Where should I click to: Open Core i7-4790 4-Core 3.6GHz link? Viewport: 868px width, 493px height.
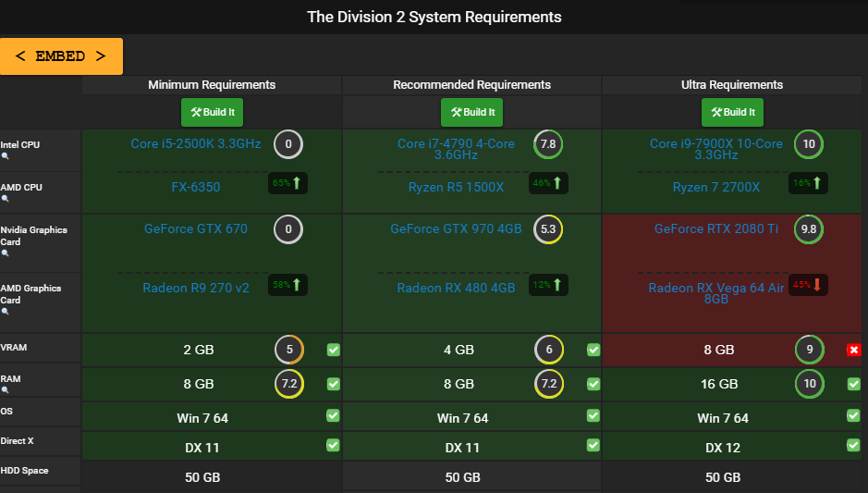tap(456, 149)
